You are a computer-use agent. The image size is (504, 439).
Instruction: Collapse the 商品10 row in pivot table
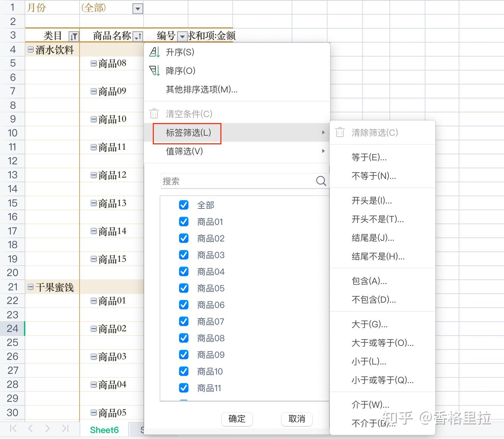[x=93, y=119]
